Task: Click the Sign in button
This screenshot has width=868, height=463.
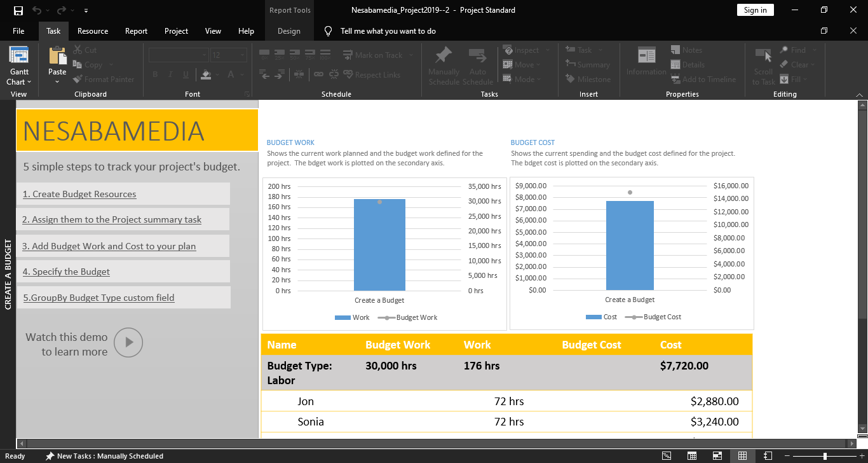Action: click(x=755, y=10)
